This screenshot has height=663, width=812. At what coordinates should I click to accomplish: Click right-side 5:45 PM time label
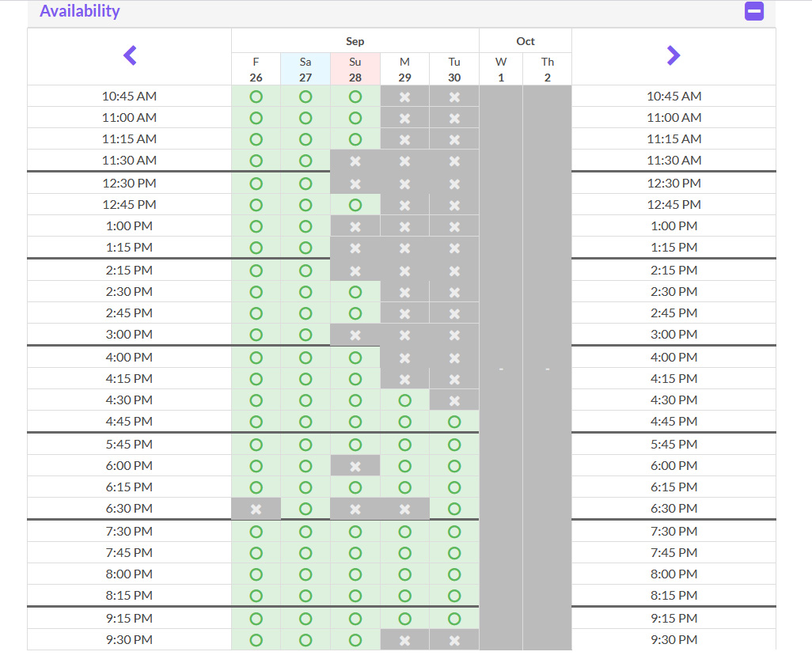[674, 444]
